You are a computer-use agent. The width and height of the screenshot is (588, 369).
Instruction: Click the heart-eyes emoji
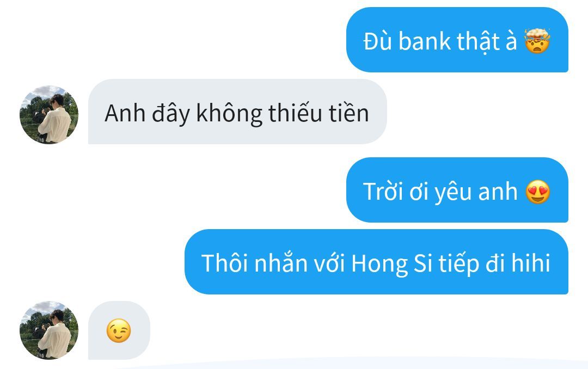point(538,192)
